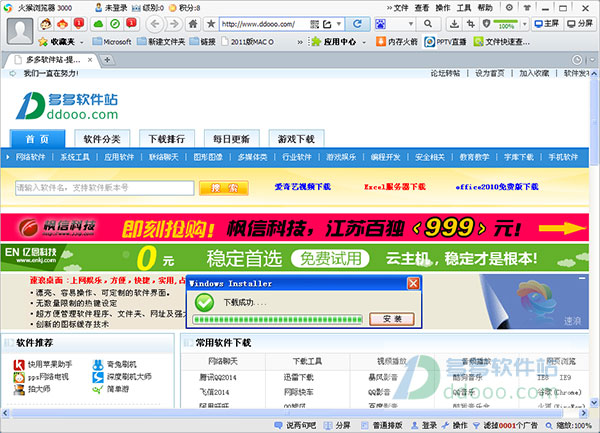Switch to the 每日更新 tab

(232, 139)
